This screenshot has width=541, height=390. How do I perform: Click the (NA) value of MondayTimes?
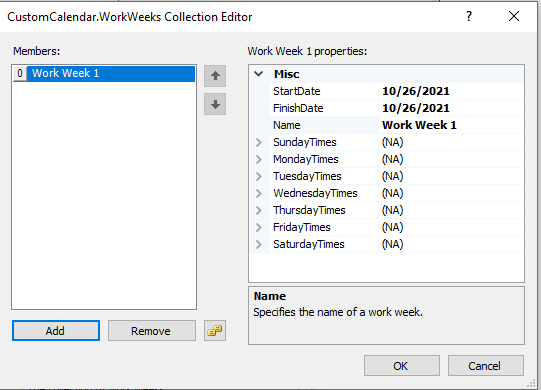coord(392,159)
